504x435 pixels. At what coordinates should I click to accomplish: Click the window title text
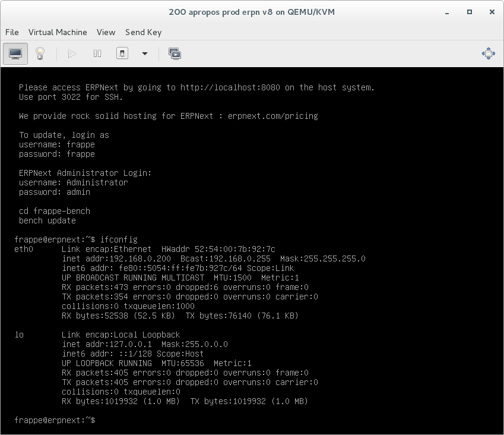coord(252,12)
